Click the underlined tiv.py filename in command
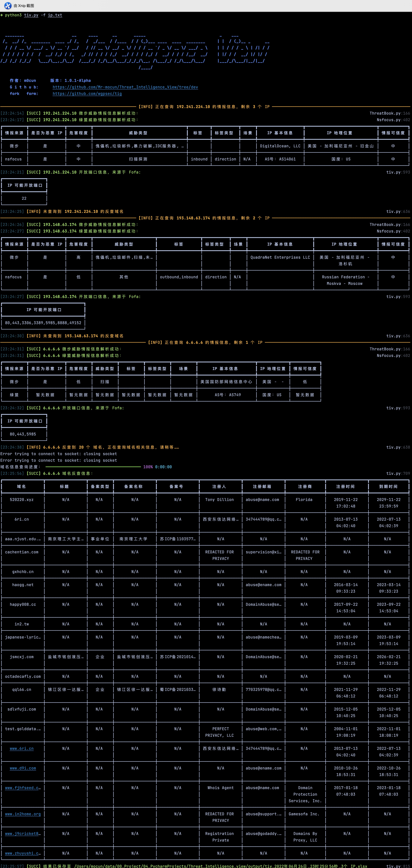The image size is (412, 868). 31,15
